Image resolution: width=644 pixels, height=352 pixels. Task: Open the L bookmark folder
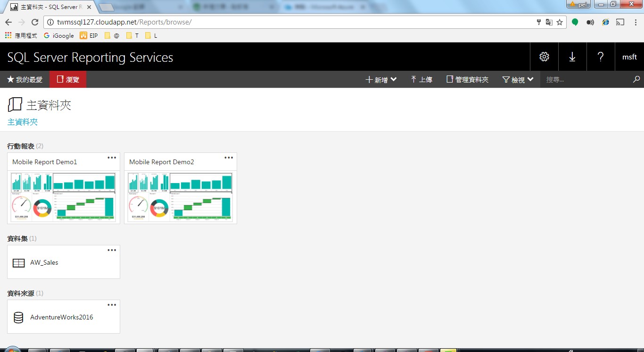click(x=151, y=35)
